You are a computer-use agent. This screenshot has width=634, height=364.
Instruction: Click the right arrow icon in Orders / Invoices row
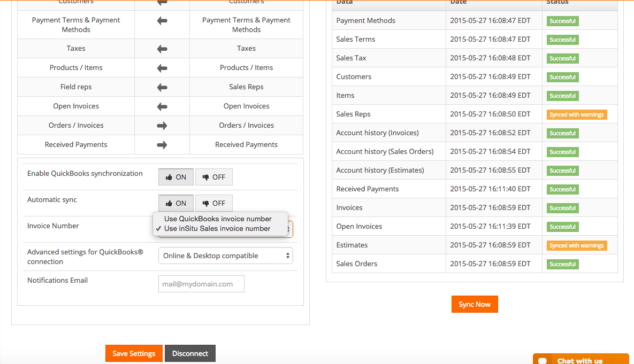tap(162, 126)
